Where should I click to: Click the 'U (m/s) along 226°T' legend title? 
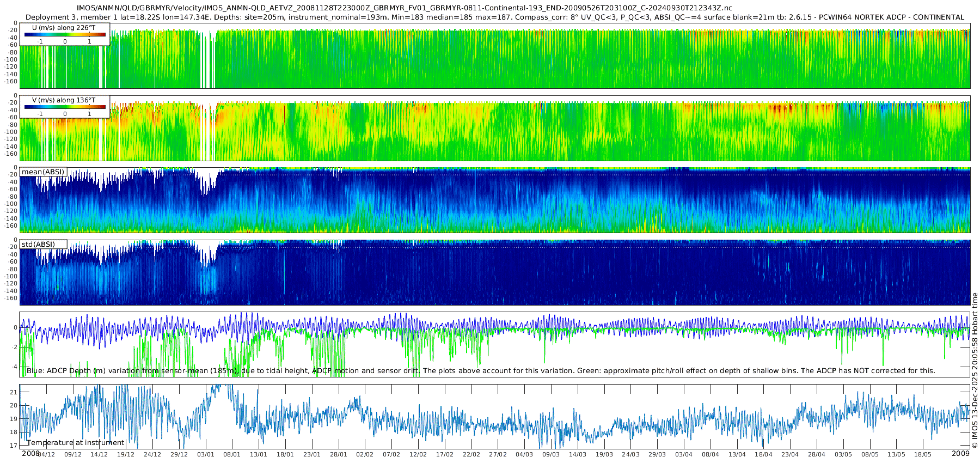(64, 28)
